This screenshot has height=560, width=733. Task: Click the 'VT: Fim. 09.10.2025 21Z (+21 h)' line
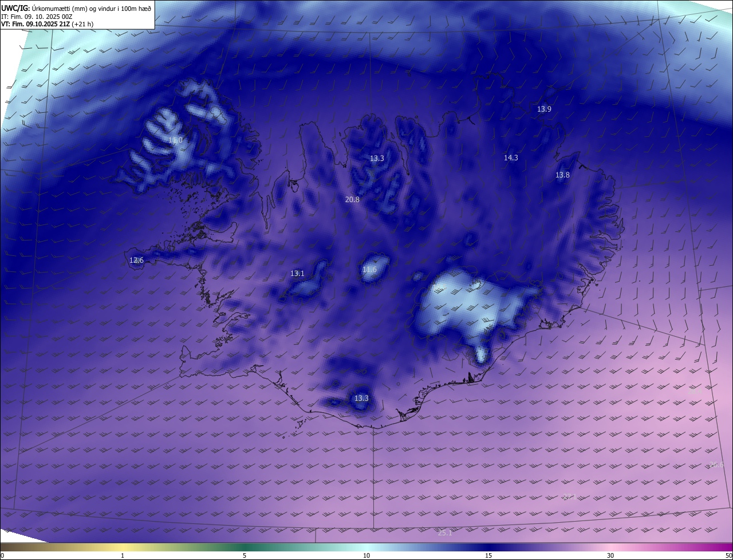(x=48, y=24)
